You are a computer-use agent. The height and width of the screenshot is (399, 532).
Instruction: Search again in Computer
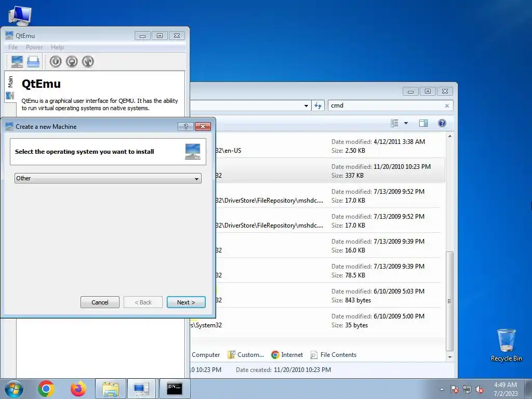point(206,355)
